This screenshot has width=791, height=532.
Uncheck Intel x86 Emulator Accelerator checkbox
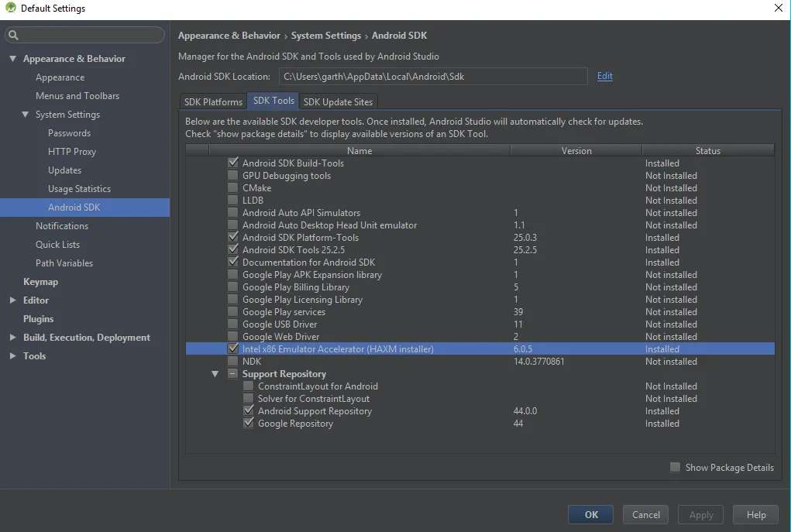pos(233,348)
